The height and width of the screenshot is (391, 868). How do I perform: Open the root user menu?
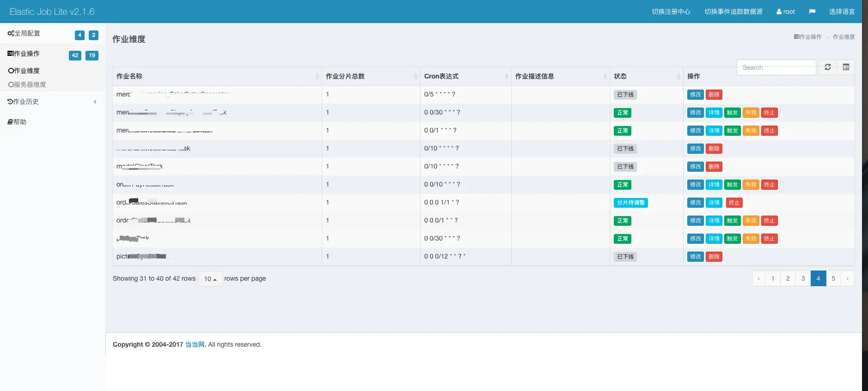pos(786,12)
